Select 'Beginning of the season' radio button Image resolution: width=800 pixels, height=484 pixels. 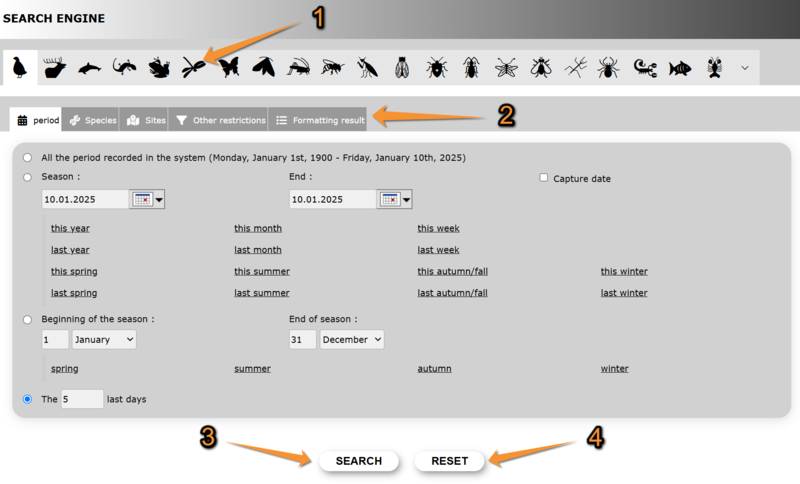28,320
